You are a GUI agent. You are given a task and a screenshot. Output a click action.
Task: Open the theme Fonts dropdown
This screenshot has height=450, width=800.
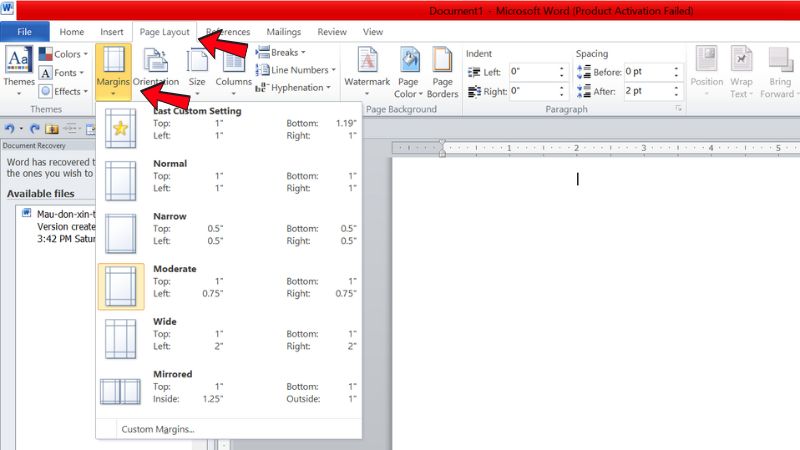[x=61, y=73]
